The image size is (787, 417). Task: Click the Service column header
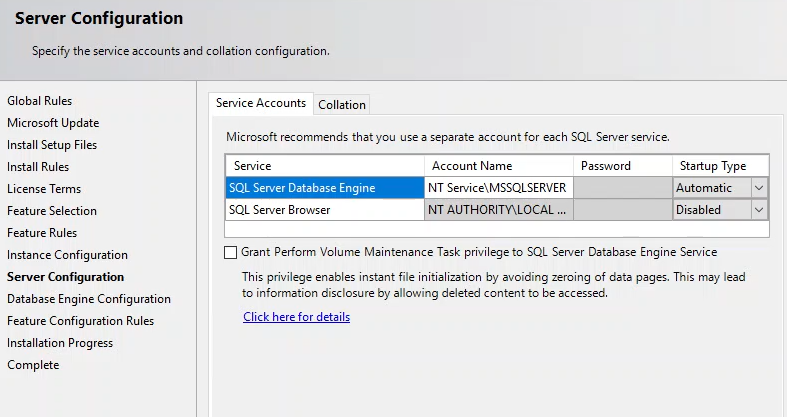[325, 166]
